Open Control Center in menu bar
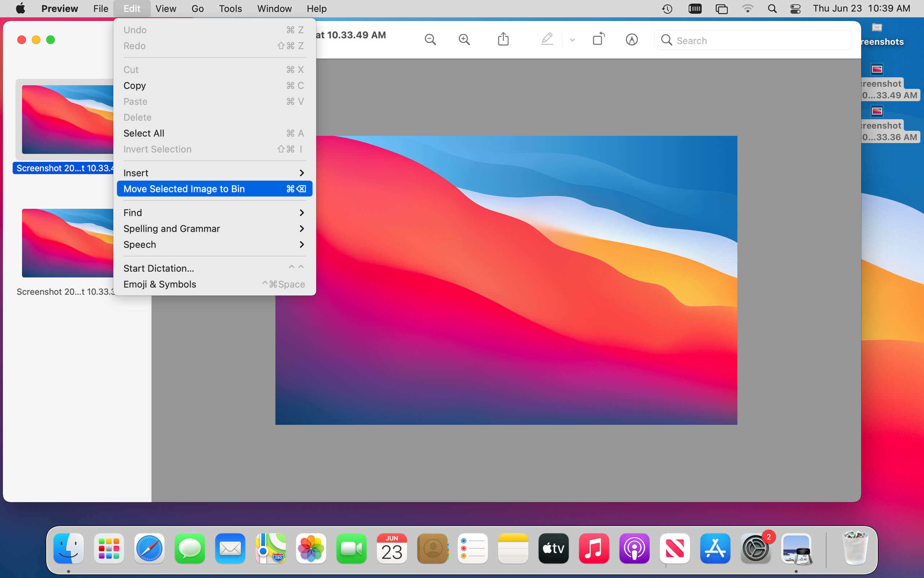This screenshot has width=924, height=578. (796, 8)
